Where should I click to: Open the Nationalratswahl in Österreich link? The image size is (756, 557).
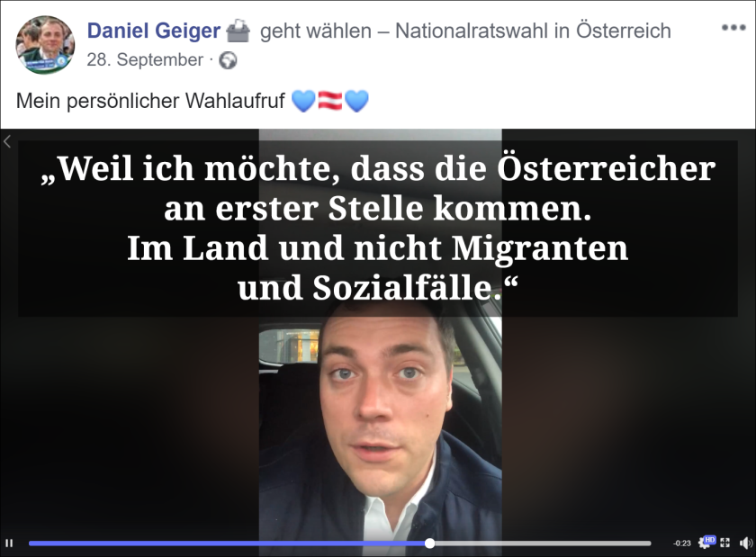(x=533, y=31)
